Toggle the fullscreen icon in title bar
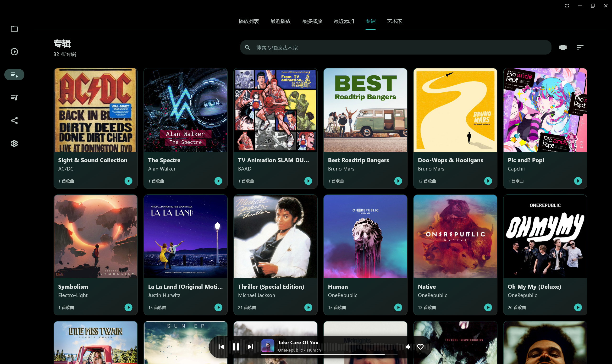The image size is (612, 364). coord(567,6)
